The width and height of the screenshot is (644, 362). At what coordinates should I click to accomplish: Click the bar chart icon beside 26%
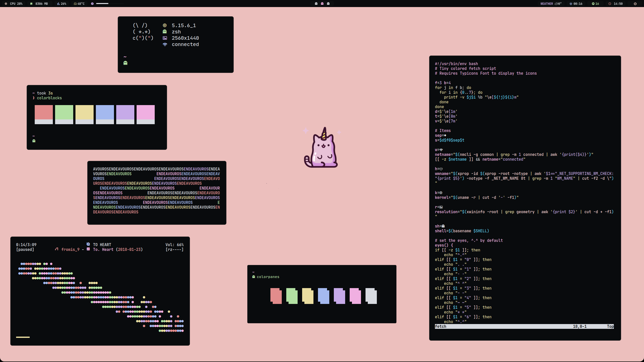58,4
